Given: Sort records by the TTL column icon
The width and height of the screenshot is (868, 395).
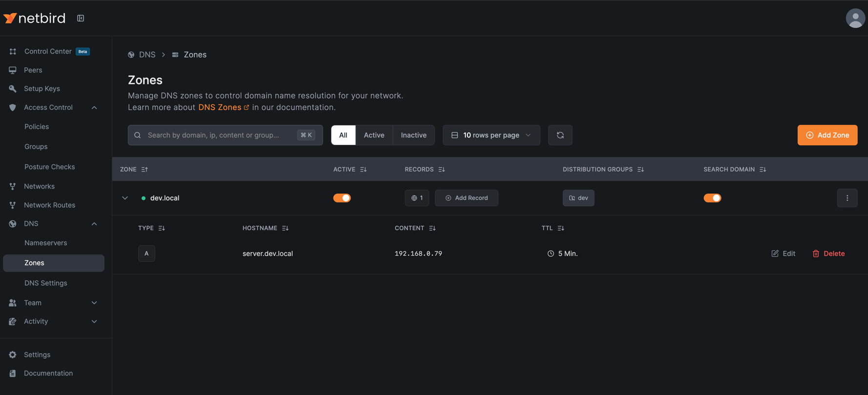Looking at the screenshot, I should (561, 228).
